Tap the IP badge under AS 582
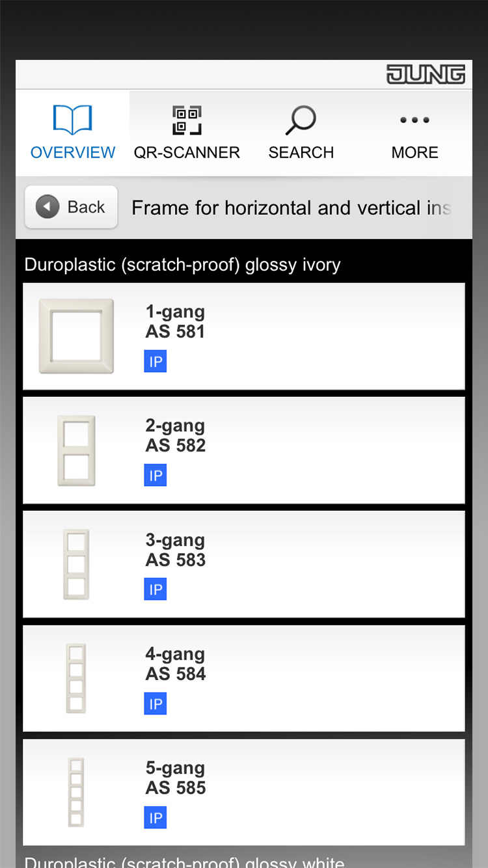Viewport: 488px width, 868px height. 156,475
